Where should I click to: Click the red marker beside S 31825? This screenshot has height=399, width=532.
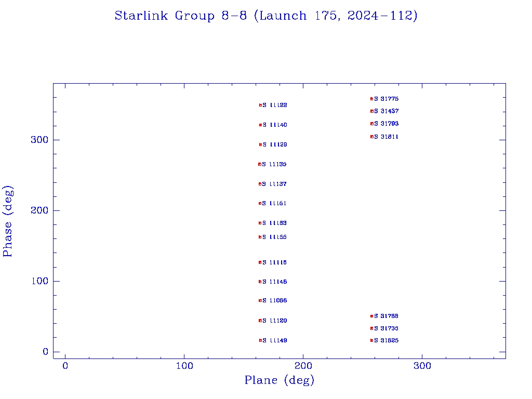[372, 340]
